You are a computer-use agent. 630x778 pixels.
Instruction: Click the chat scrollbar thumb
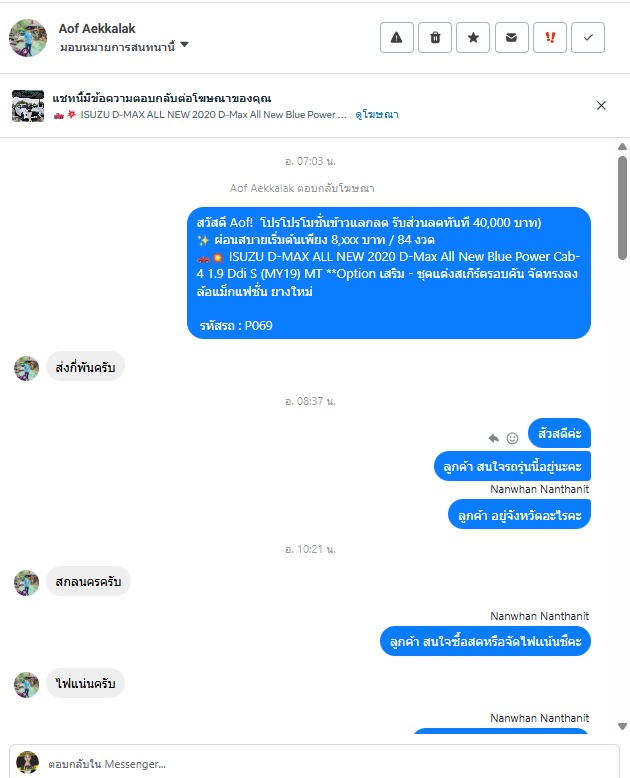(x=622, y=207)
